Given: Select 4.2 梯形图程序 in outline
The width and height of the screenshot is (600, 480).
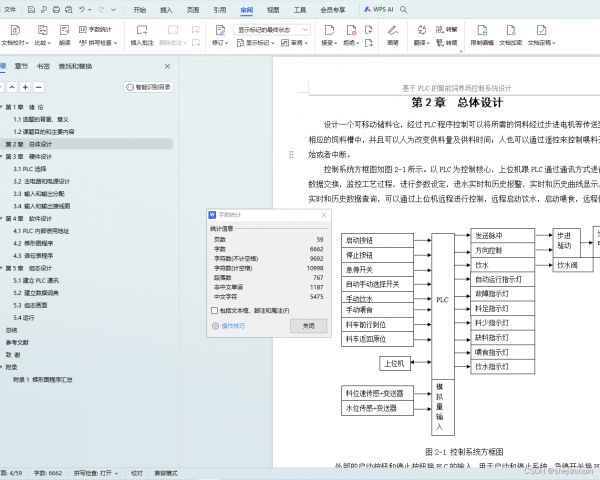Looking at the screenshot, I should (x=33, y=243).
